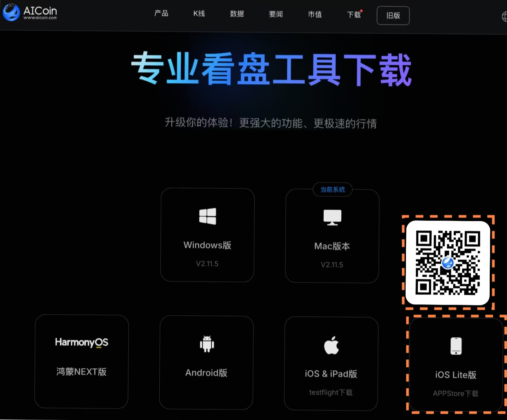Image resolution: width=507 pixels, height=420 pixels.
Task: Click the Apple logo icon
Action: click(x=331, y=345)
